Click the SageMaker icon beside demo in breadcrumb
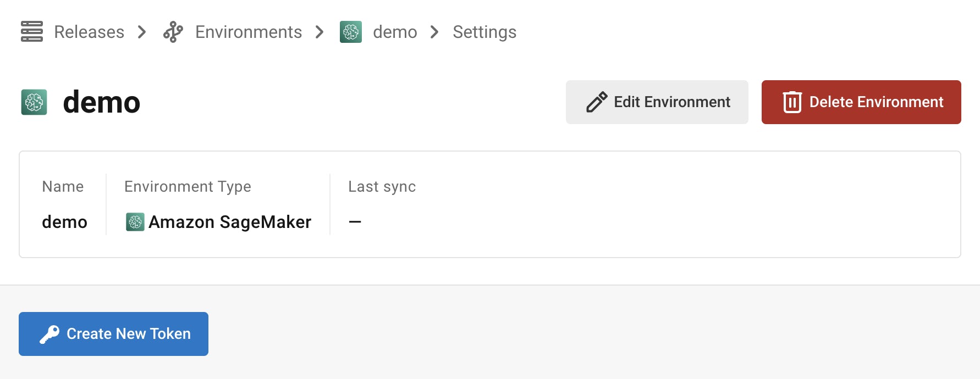 (351, 32)
